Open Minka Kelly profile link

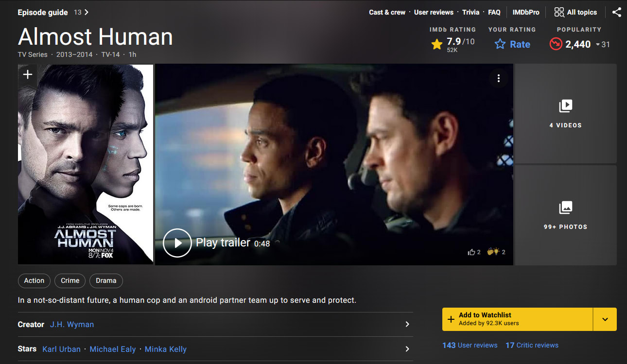click(x=166, y=349)
